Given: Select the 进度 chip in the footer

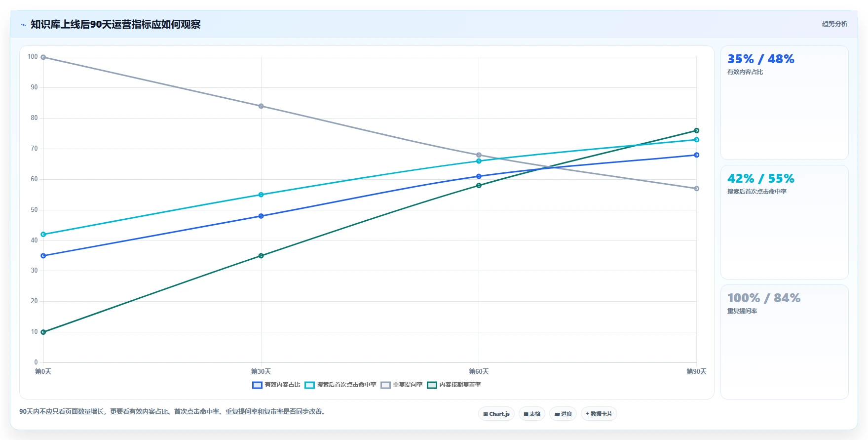Looking at the screenshot, I should click(x=563, y=414).
